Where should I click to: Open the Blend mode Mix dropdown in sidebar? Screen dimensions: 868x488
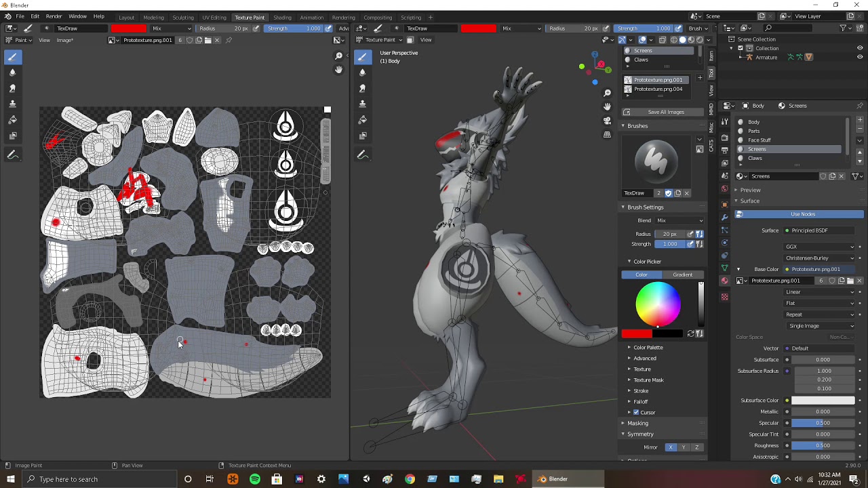click(679, 220)
